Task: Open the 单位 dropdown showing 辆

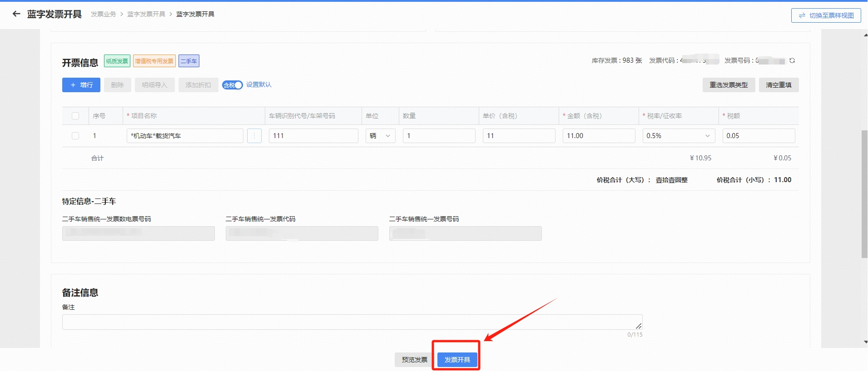Action: pyautogui.click(x=380, y=136)
